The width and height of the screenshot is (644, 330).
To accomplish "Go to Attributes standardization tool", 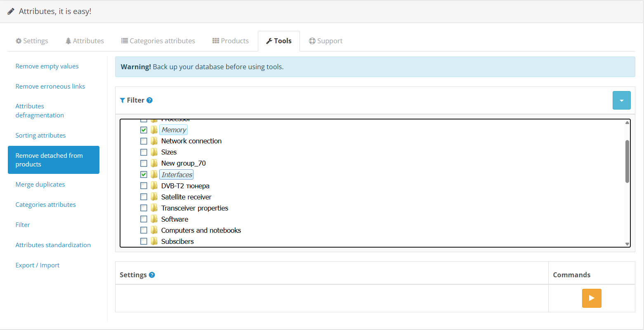I will click(53, 245).
